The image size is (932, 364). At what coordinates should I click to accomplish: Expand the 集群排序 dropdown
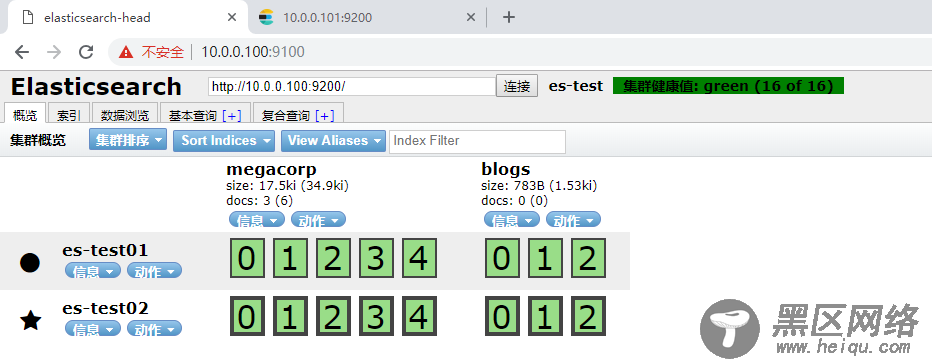coord(128,140)
